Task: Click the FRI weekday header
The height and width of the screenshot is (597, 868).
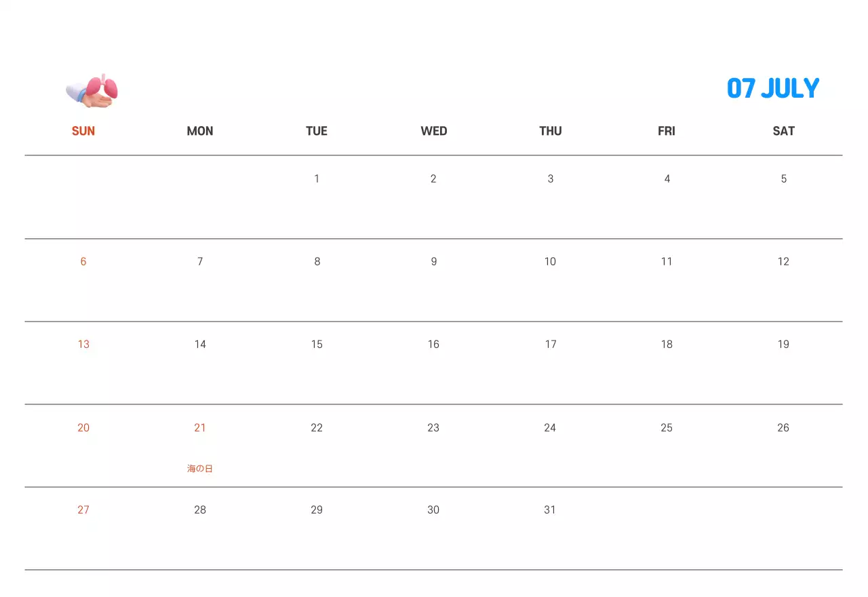Action: pos(667,131)
